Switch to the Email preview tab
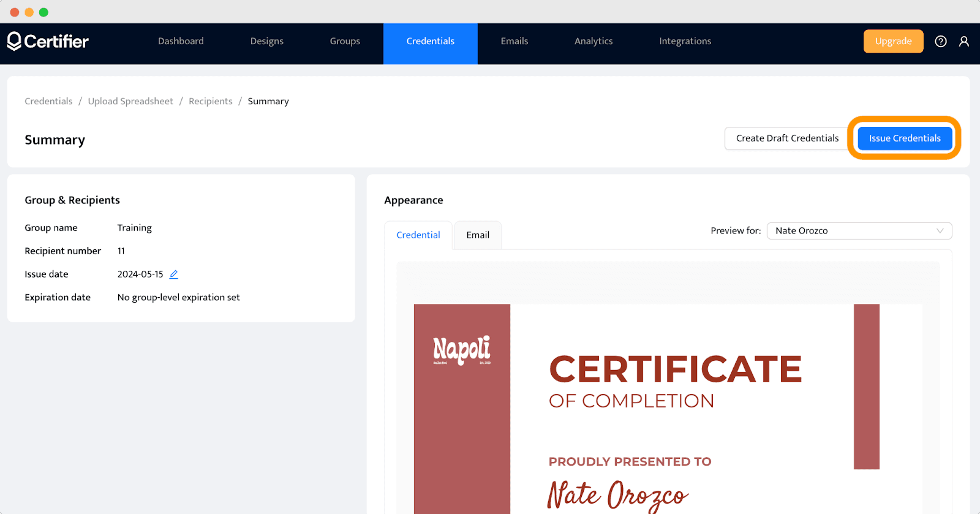This screenshot has width=980, height=514. (478, 235)
